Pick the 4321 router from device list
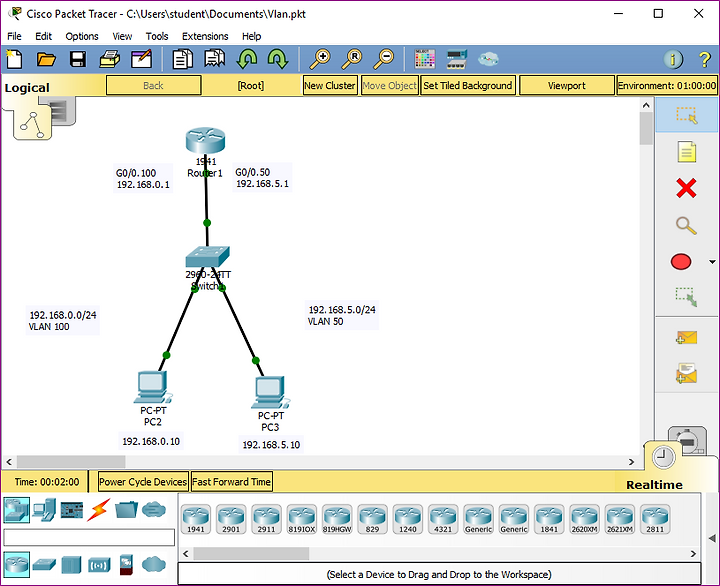Viewport: 720px width, 586px height. tap(443, 519)
